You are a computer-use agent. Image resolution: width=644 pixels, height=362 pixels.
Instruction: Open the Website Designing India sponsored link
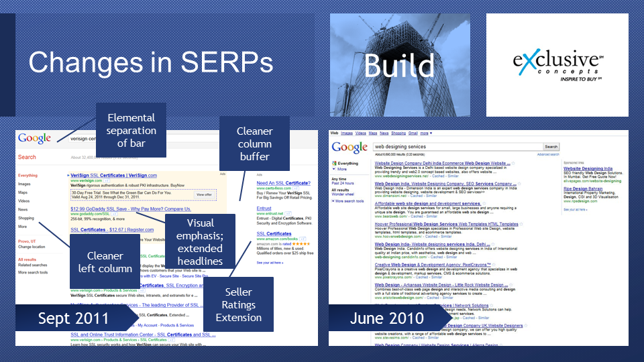[x=588, y=169]
